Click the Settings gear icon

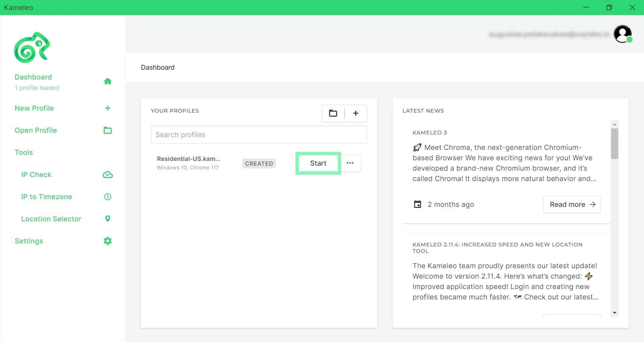click(x=108, y=241)
